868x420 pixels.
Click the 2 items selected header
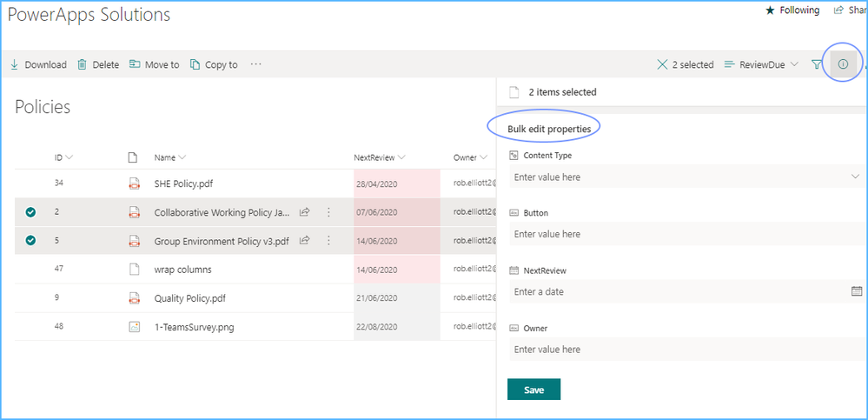(x=562, y=92)
